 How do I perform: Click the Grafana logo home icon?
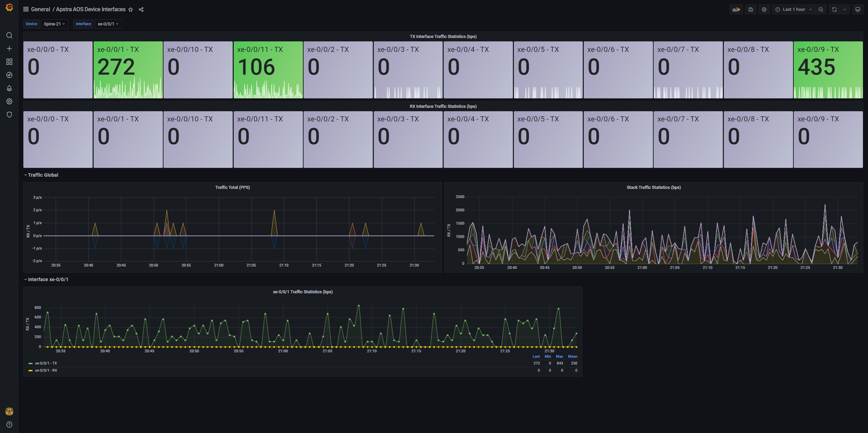[x=9, y=7]
